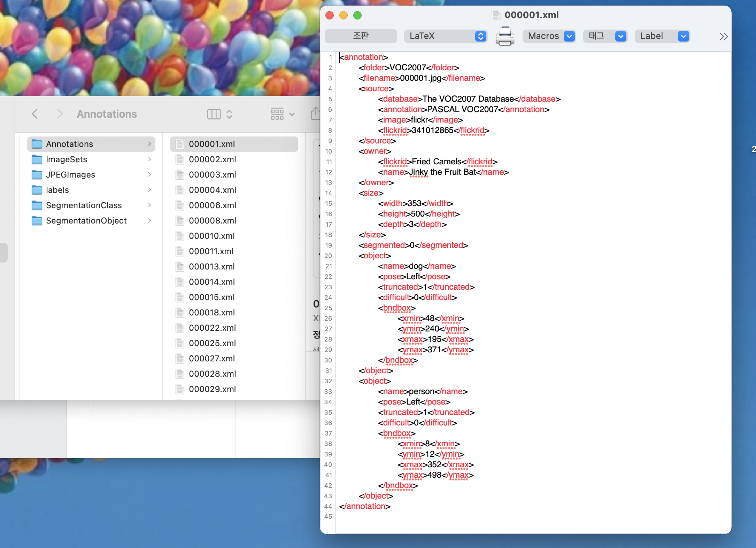Image resolution: width=756 pixels, height=548 pixels.
Task: Click the printer icon in the toolbar
Action: click(x=505, y=36)
